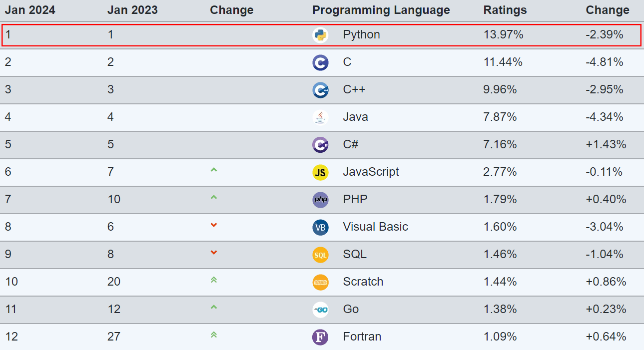Image resolution: width=644 pixels, height=350 pixels.
Task: Click the Jan 2023 column header
Action: pos(132,10)
